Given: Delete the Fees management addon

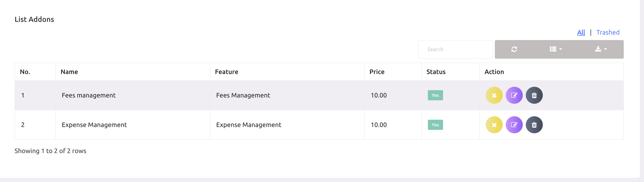Looking at the screenshot, I should (x=534, y=95).
